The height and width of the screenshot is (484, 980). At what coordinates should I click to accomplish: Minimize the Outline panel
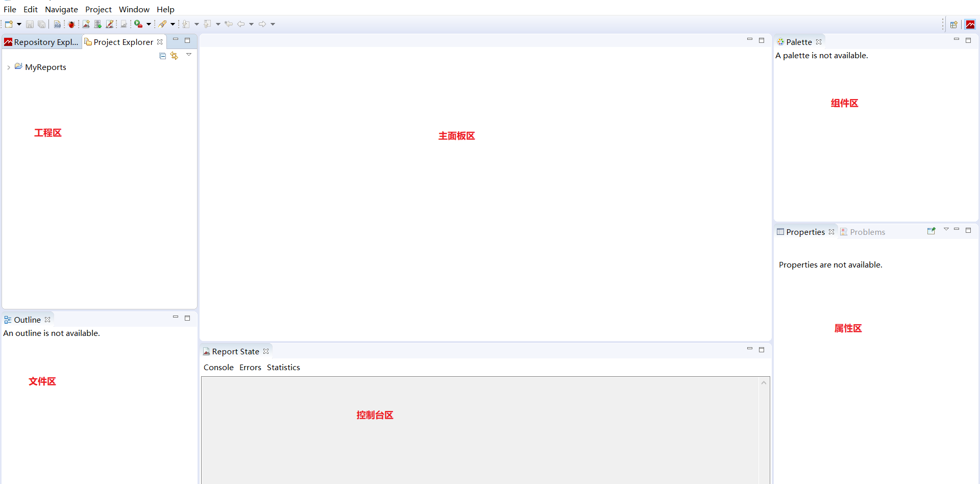(x=176, y=317)
